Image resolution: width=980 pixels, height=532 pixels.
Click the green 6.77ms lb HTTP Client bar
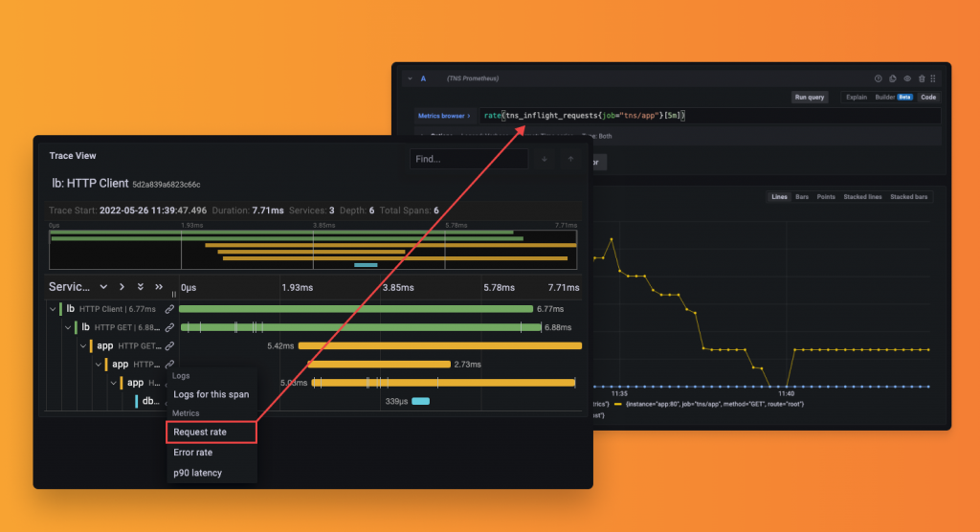point(356,309)
